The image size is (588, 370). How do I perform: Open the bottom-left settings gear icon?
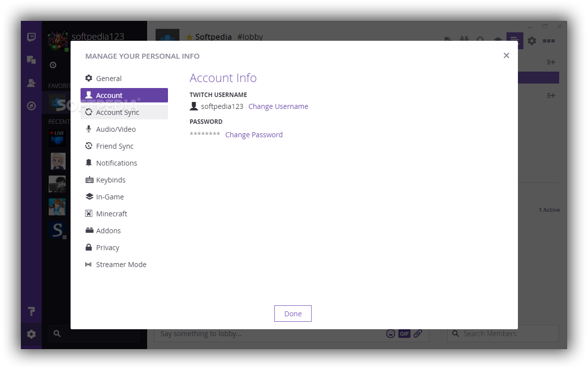click(31, 334)
